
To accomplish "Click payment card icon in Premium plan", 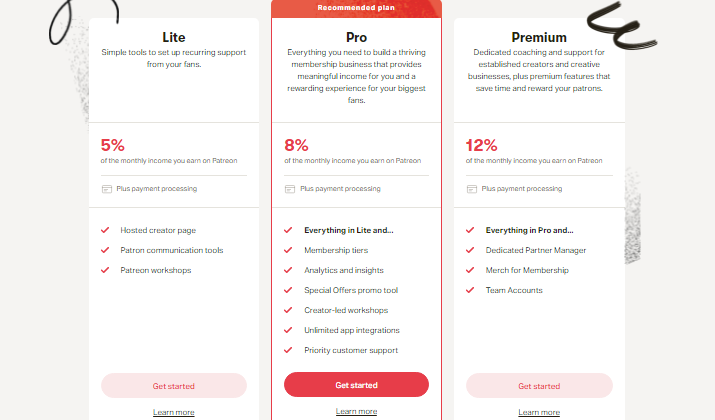I will [x=472, y=189].
